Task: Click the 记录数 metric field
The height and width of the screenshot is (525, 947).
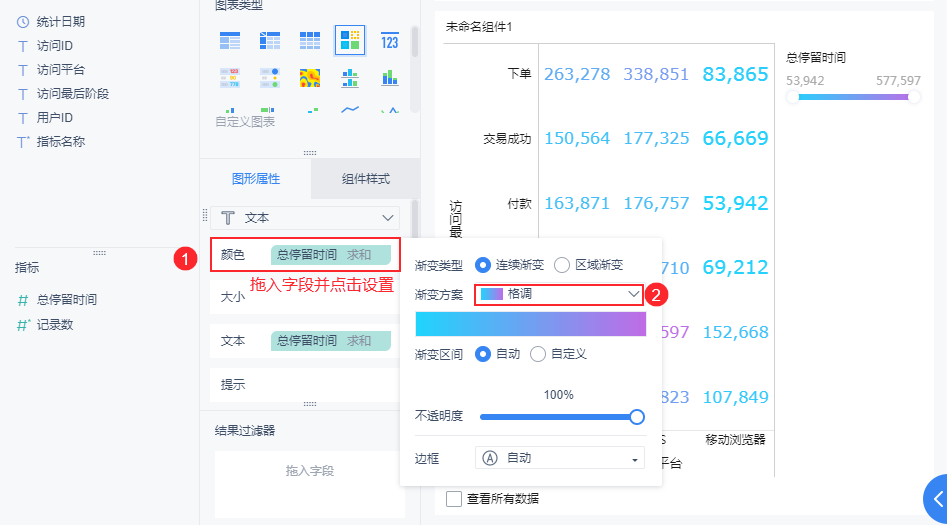Action: point(55,325)
